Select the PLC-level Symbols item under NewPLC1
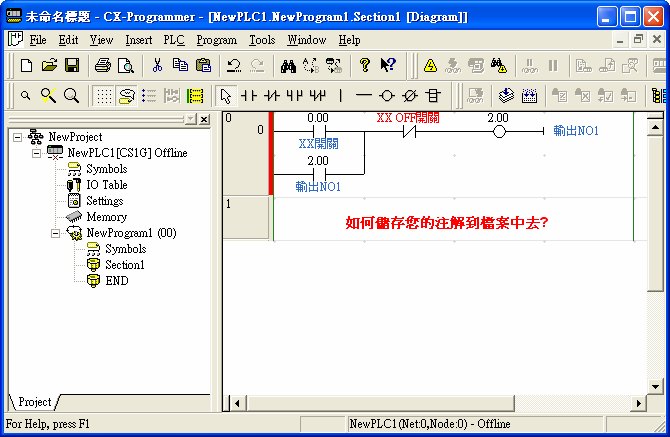Viewport: 670px width, 437px height. pos(106,169)
